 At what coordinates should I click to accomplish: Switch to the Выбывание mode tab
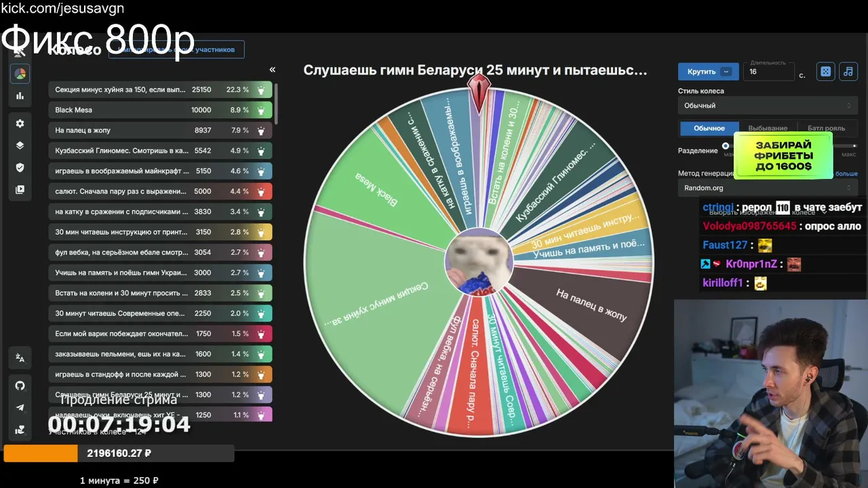tap(768, 128)
